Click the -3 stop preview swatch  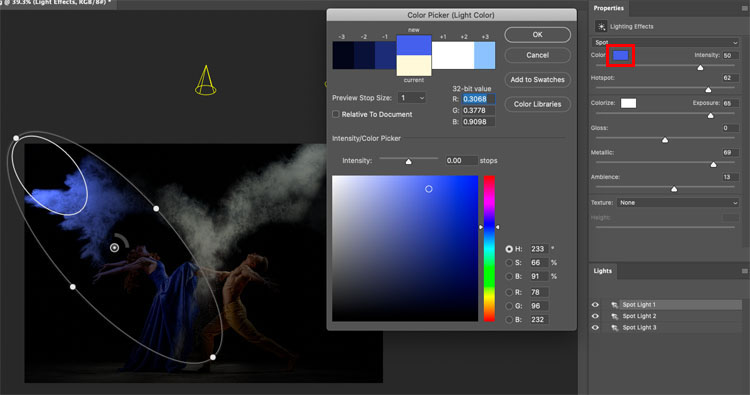click(x=343, y=55)
